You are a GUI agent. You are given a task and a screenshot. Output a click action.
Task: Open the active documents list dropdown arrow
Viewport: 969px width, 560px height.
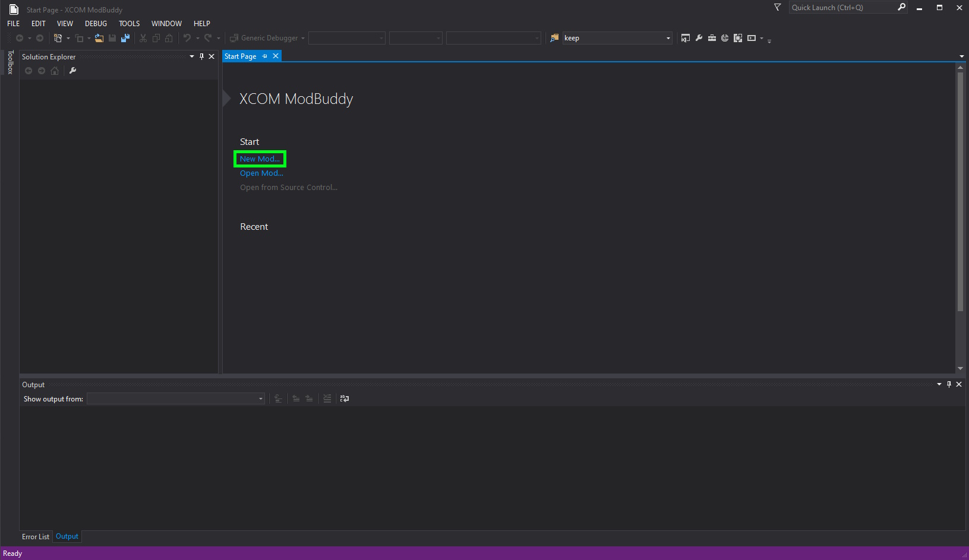pyautogui.click(x=961, y=56)
